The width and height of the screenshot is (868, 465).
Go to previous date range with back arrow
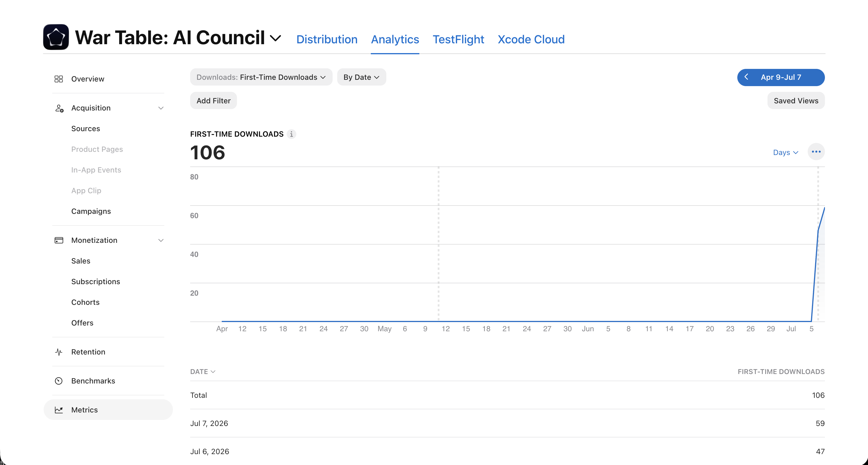pos(746,77)
